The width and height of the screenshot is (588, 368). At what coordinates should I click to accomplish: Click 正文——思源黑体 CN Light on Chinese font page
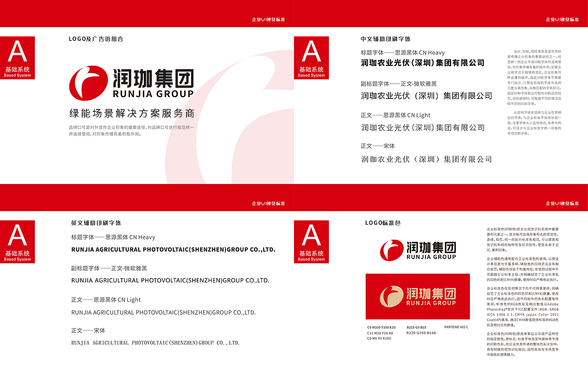coord(396,115)
